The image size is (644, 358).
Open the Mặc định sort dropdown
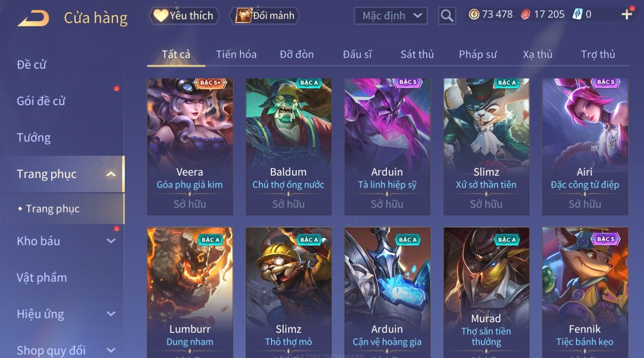pyautogui.click(x=391, y=16)
